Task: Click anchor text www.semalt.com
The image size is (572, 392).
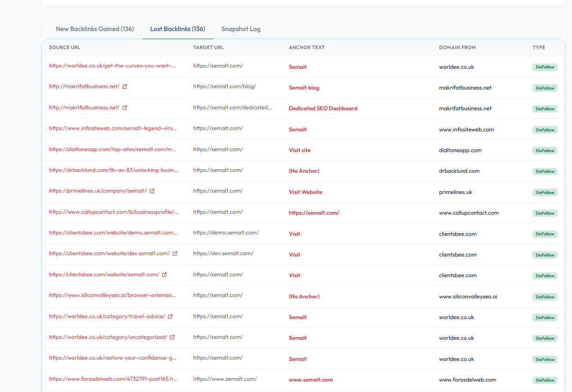Action: coord(311,380)
